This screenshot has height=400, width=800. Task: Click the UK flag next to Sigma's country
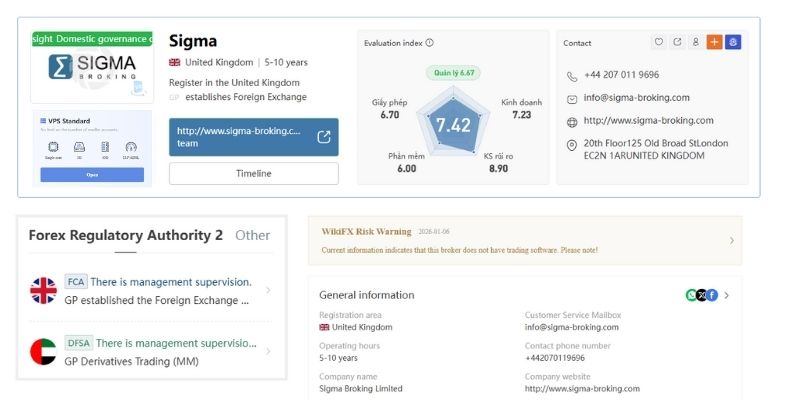174,62
